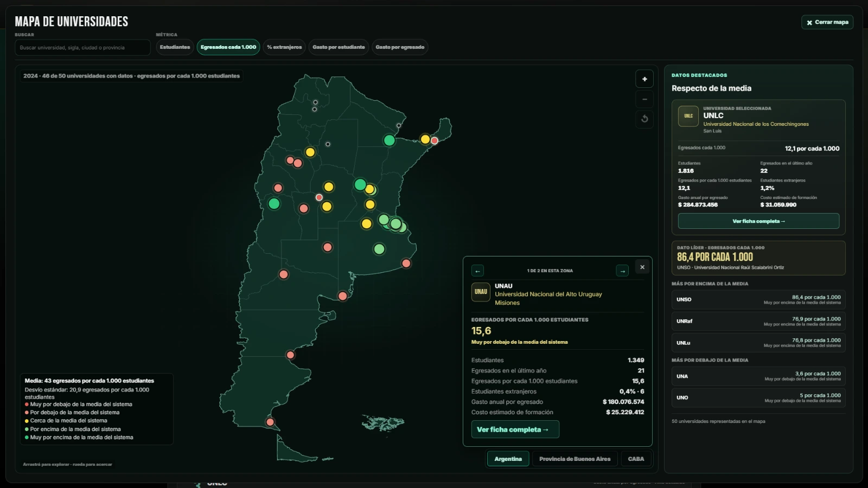The image size is (868, 488).
Task: Click the Cerrar mapa button
Action: click(x=827, y=22)
